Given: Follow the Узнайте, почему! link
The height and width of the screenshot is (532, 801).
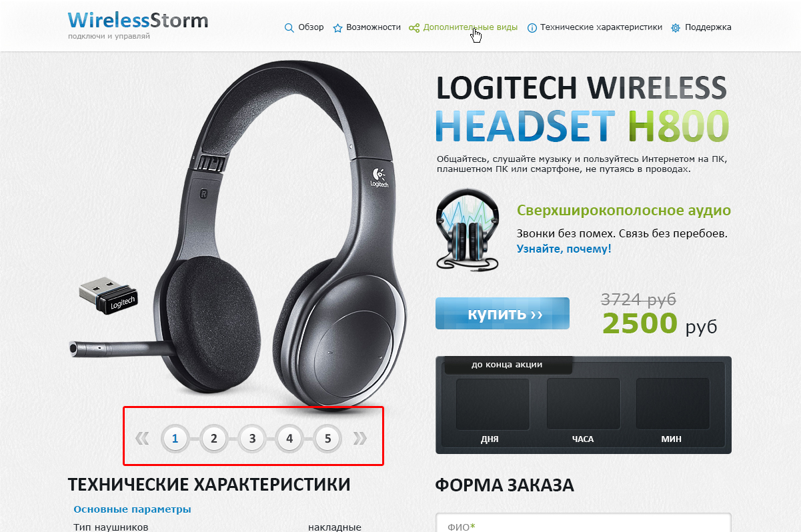Looking at the screenshot, I should click(x=564, y=249).
